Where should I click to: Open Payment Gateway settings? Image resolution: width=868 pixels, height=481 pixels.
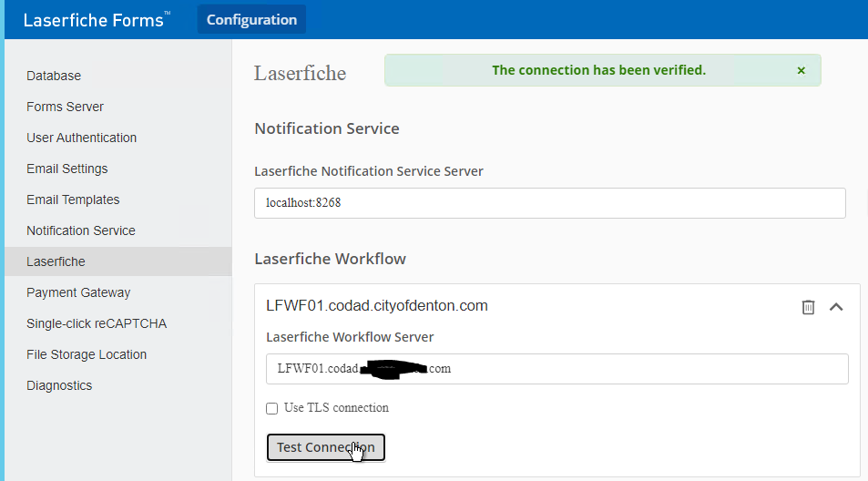pos(78,292)
